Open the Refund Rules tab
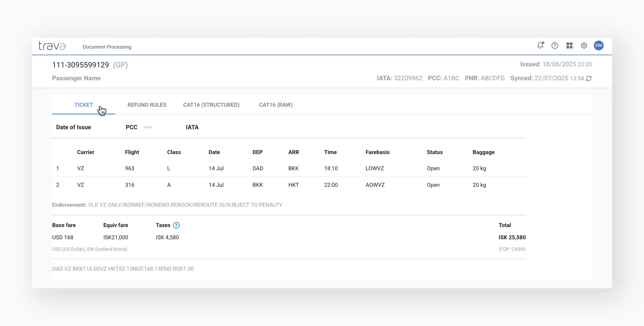The height and width of the screenshot is (326, 644). [x=147, y=105]
